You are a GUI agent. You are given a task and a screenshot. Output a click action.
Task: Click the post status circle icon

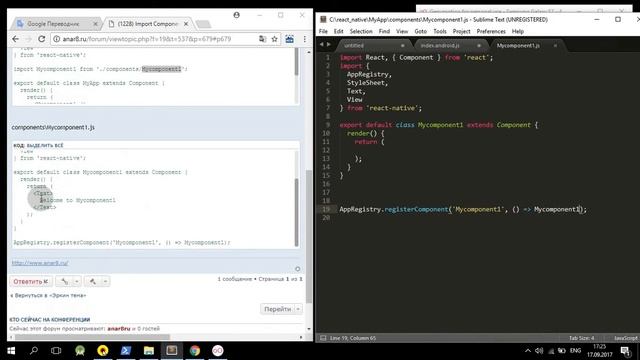point(298,269)
